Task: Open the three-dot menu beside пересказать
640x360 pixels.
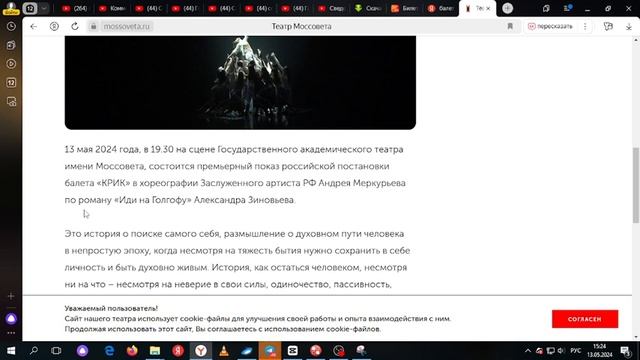Action: [x=585, y=27]
